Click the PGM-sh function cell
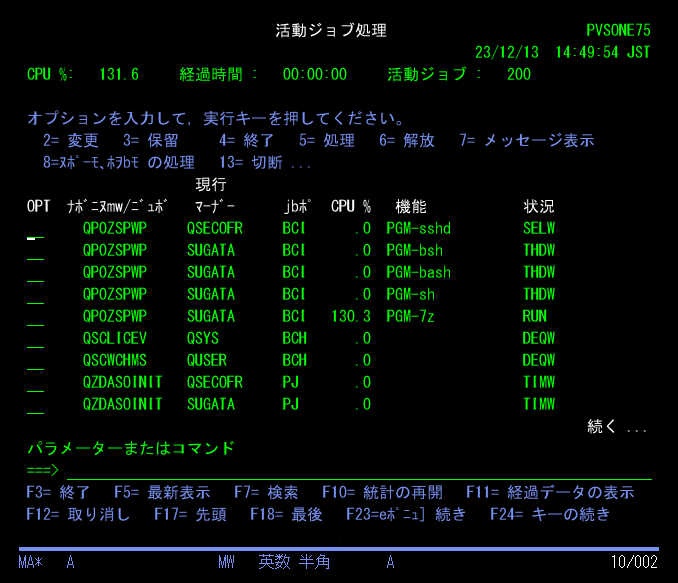This screenshot has height=583, width=678. 410,295
